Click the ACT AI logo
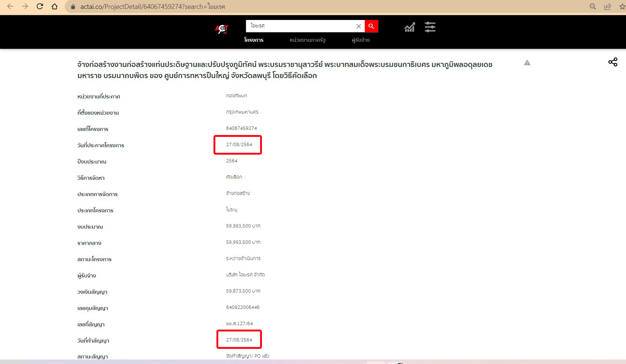The image size is (626, 364). point(222,29)
